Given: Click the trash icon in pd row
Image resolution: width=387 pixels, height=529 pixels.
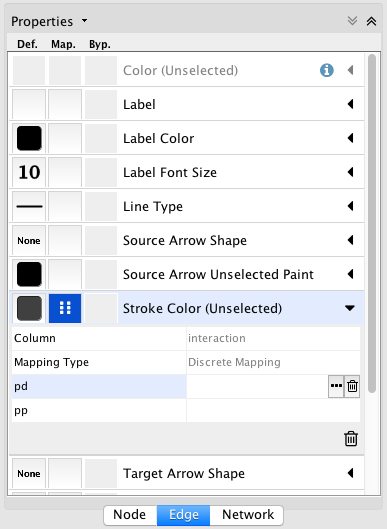Looking at the screenshot, I should [352, 386].
